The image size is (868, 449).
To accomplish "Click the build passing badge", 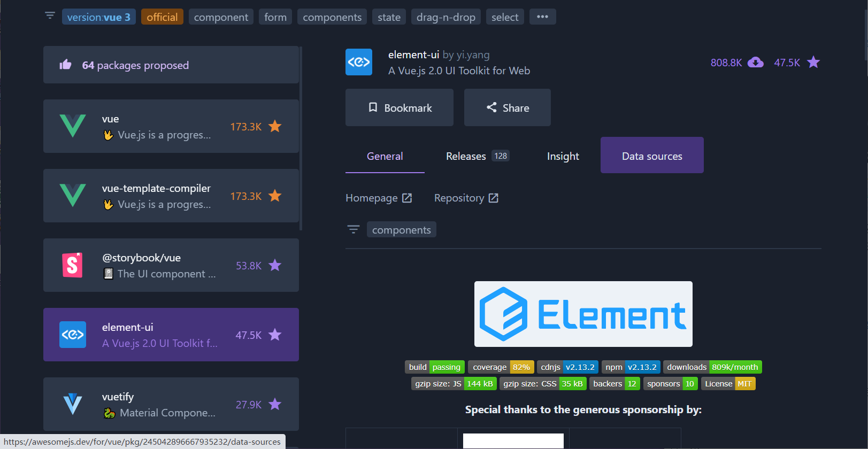I will coord(435,367).
